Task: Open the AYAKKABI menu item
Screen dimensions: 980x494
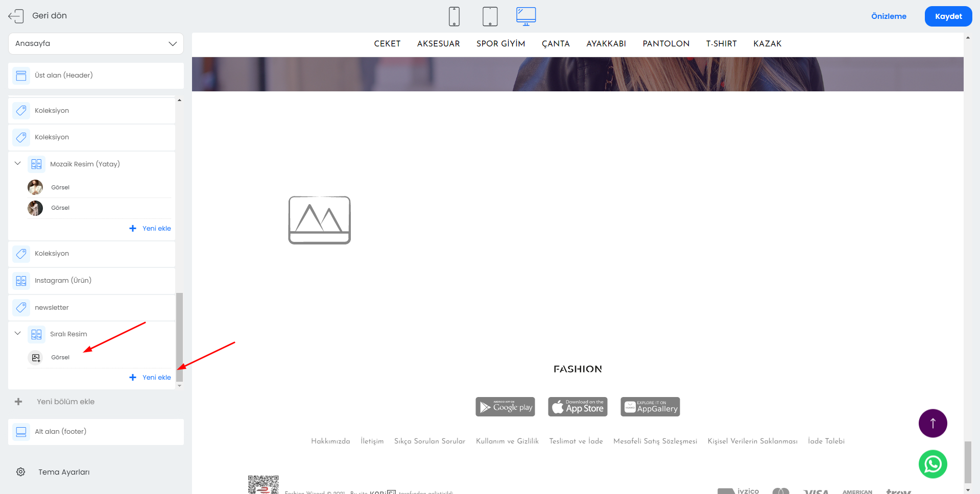Action: 606,44
